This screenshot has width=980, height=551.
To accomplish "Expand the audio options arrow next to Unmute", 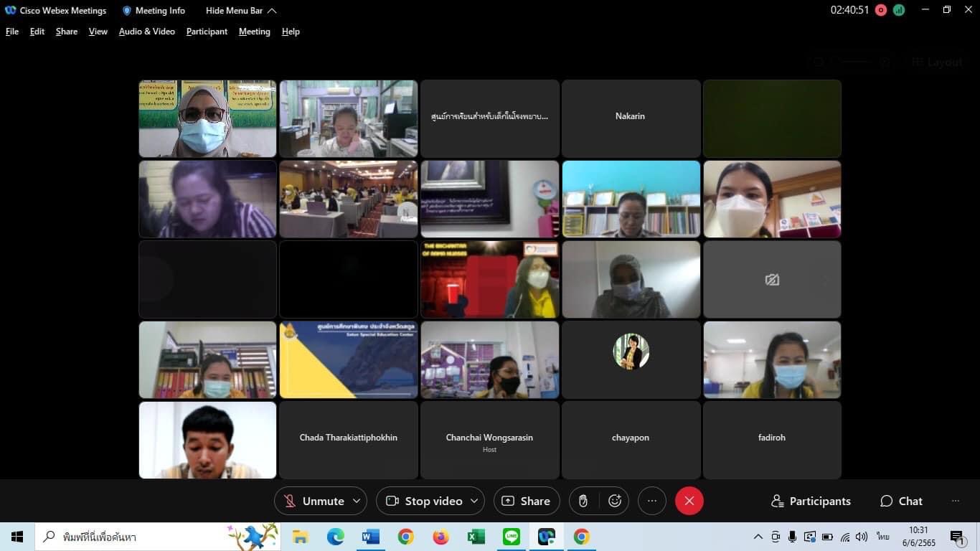I will tap(357, 501).
